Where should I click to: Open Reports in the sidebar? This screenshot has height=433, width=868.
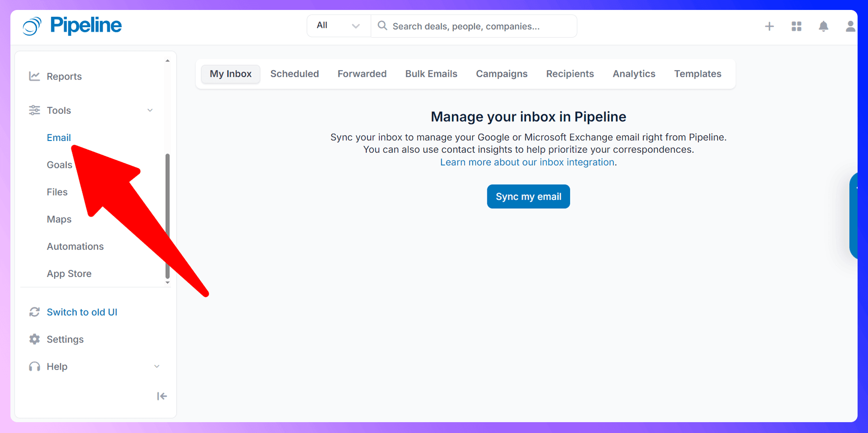pos(64,76)
